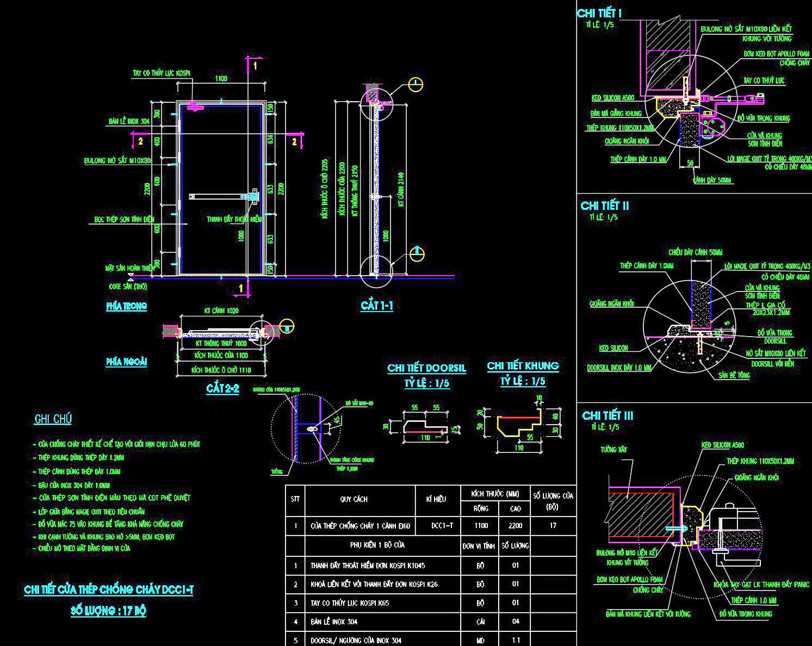Viewport: 812px width, 646px height.
Task: Click the yellow detail marker I on section 1-1
Action: [415, 85]
